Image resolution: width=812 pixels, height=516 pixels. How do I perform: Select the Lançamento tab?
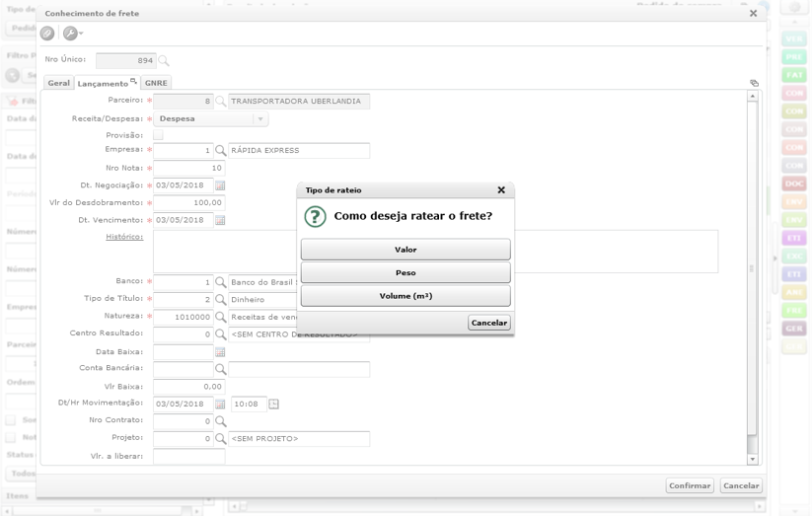click(x=107, y=84)
